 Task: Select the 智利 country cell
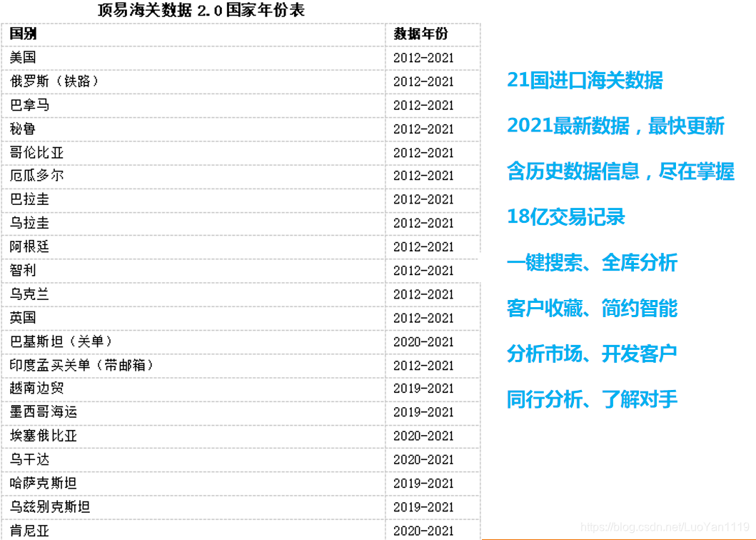[23, 270]
